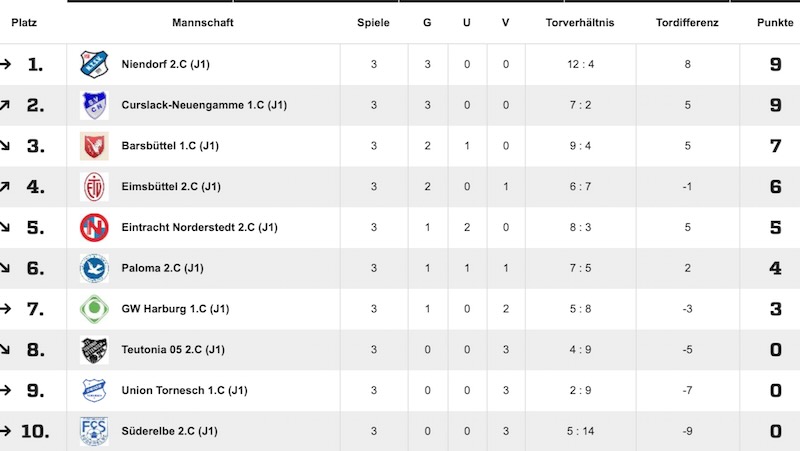Click the Süderelbe FCS club logo

[94, 432]
